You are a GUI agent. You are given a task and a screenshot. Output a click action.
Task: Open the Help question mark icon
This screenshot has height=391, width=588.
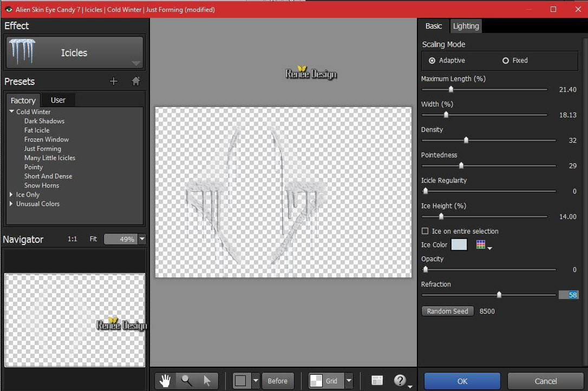point(400,381)
